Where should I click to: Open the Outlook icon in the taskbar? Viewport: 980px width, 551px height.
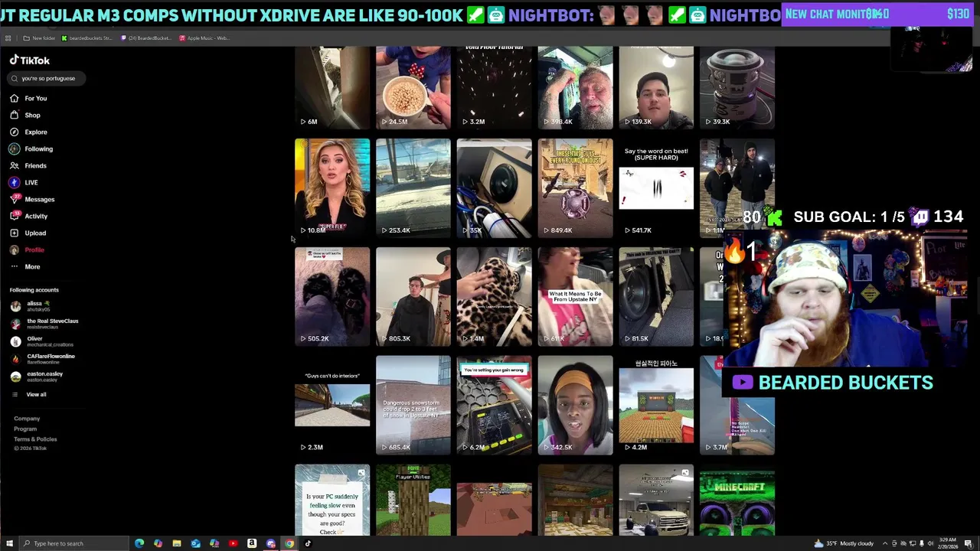[x=196, y=543]
